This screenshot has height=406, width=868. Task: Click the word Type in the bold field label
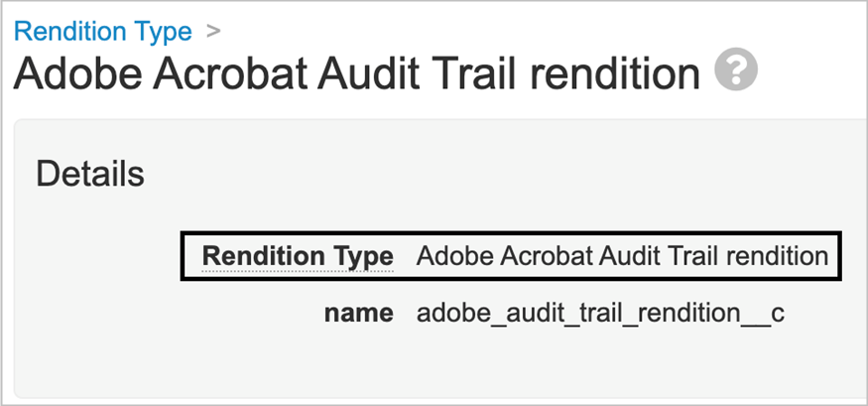tap(366, 256)
